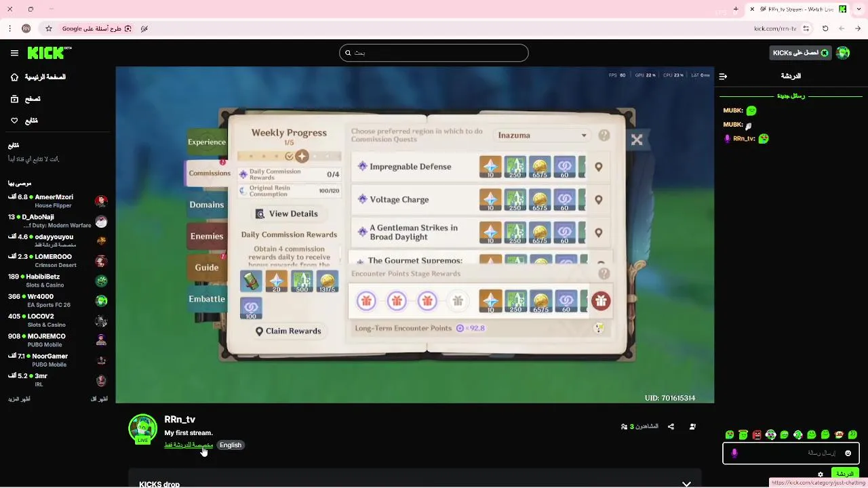Open the browser three-dot menu
The image size is (868, 488).
point(9,28)
